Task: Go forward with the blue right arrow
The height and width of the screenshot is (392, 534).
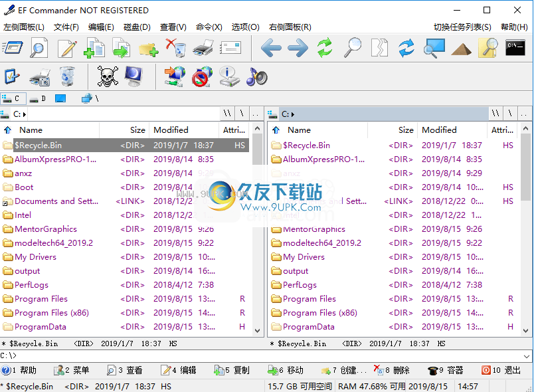Action: pyautogui.click(x=298, y=48)
